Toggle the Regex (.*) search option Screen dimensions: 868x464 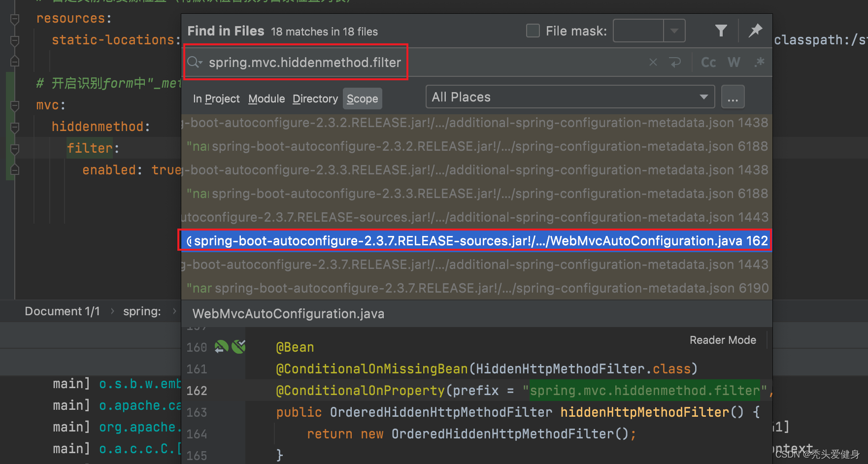click(759, 62)
